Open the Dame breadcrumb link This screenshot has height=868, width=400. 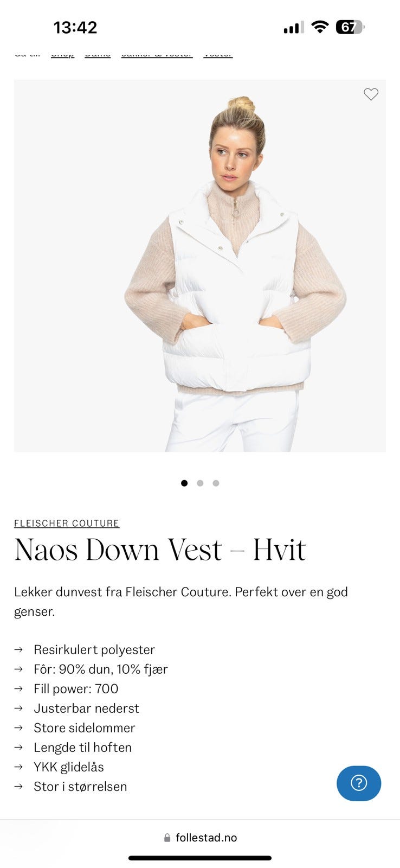coord(98,54)
